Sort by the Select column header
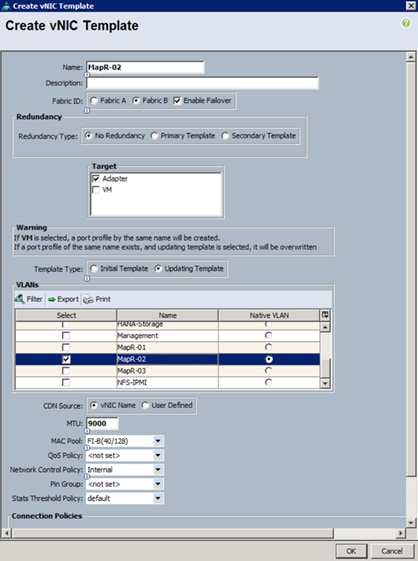Viewport: 418px width, 561px height. pyautogui.click(x=66, y=315)
